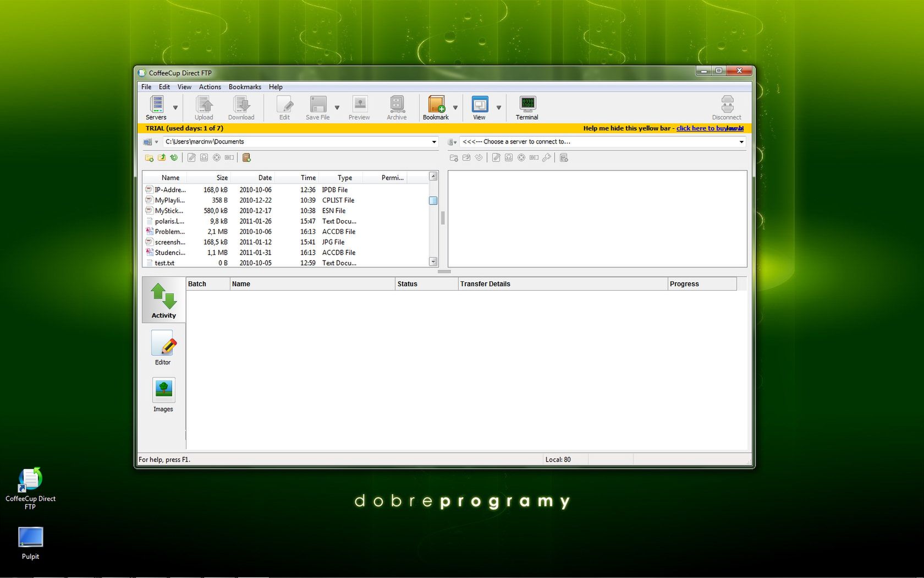
Task: Create new folder on remote server pane
Action: [x=454, y=157]
